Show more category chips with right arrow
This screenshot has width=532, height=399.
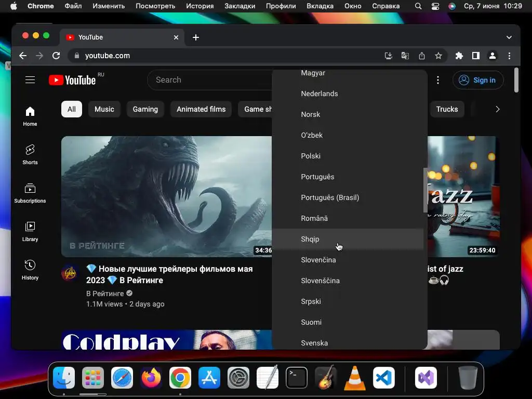pyautogui.click(x=497, y=109)
